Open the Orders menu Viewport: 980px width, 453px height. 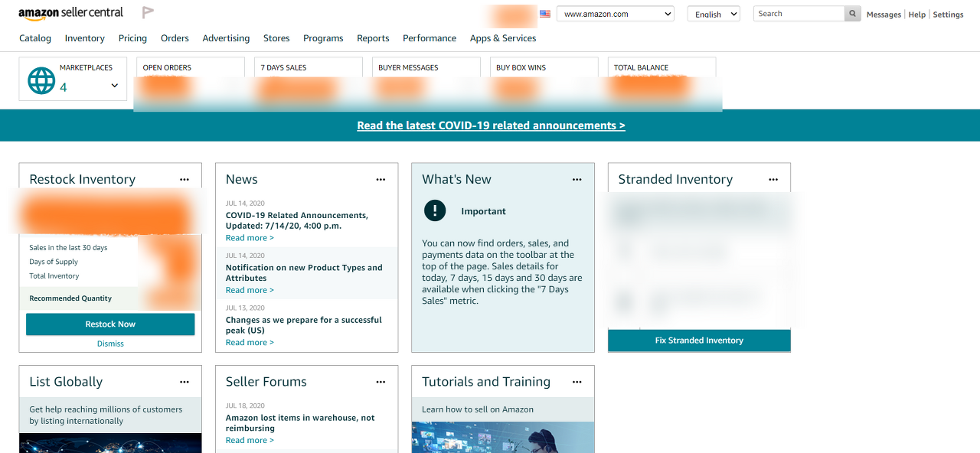[x=175, y=38]
